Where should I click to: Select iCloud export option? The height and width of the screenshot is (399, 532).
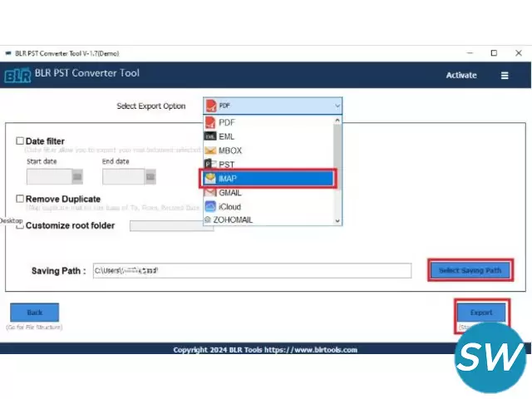[x=230, y=206]
